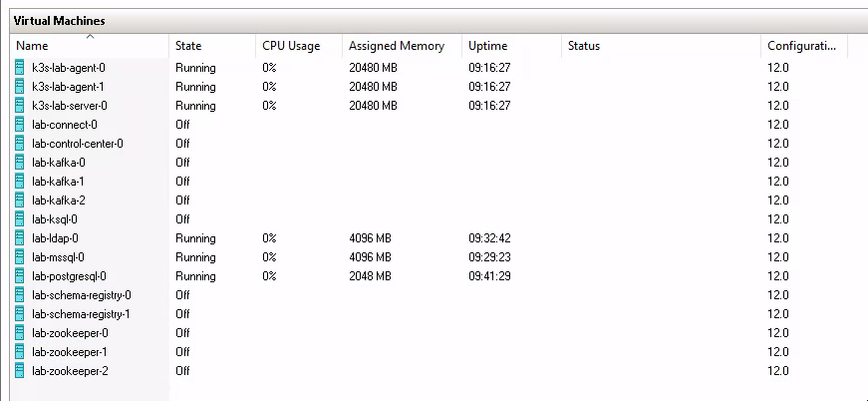Viewport: 868px width, 401px height.
Task: Click the CPU Usage column header
Action: tap(291, 46)
